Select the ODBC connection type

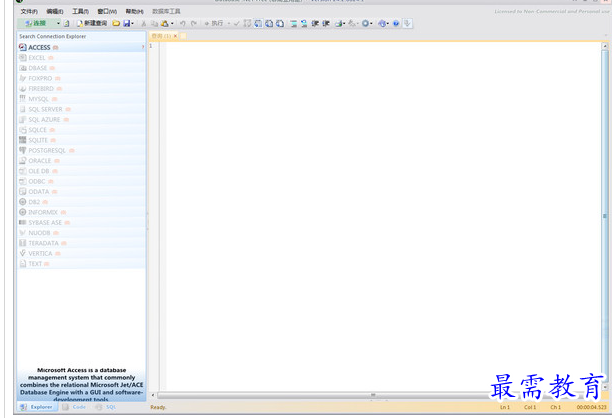pyautogui.click(x=81, y=181)
